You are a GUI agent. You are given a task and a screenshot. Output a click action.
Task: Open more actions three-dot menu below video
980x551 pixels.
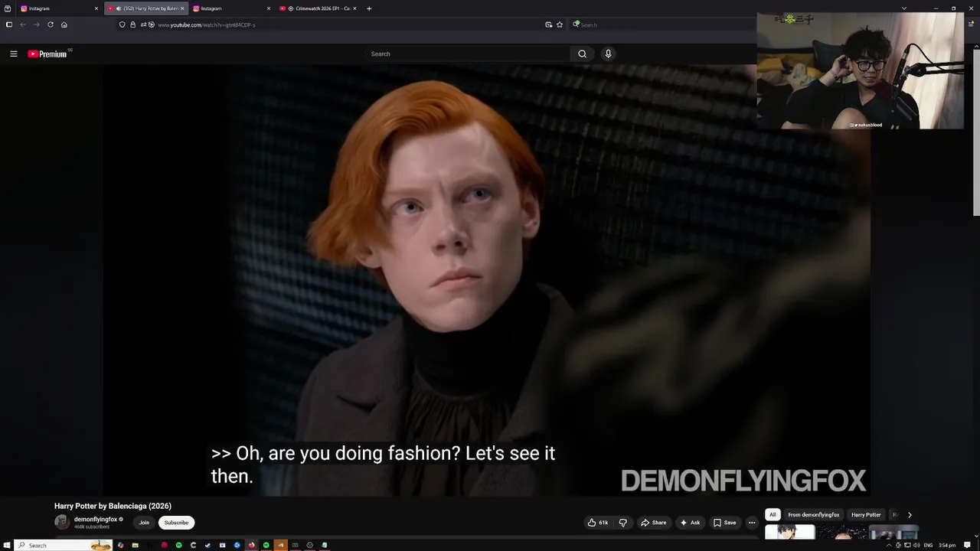click(x=752, y=523)
